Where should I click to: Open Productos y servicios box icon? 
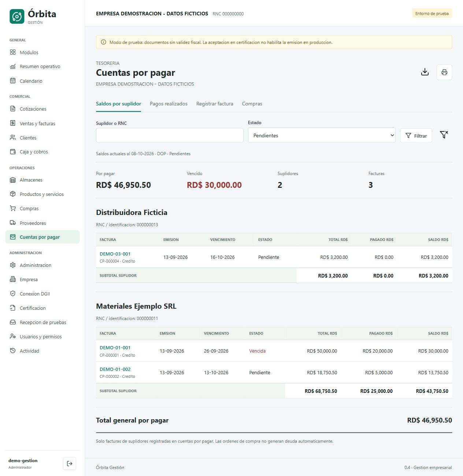(x=13, y=194)
